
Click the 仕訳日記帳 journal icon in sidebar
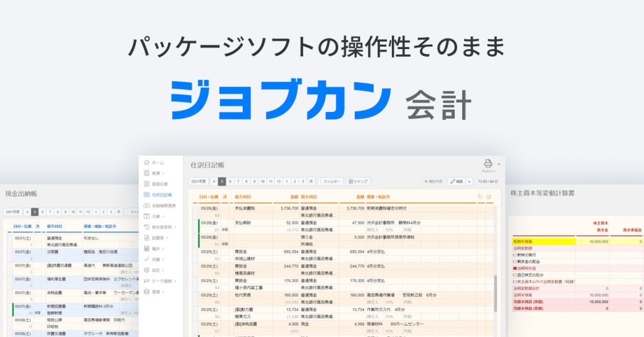pos(147,194)
